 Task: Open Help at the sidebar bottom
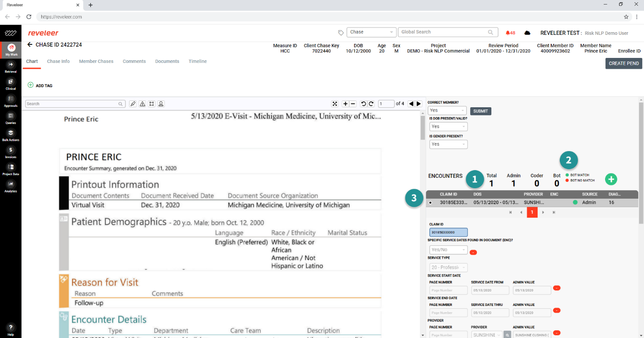pos(11,330)
